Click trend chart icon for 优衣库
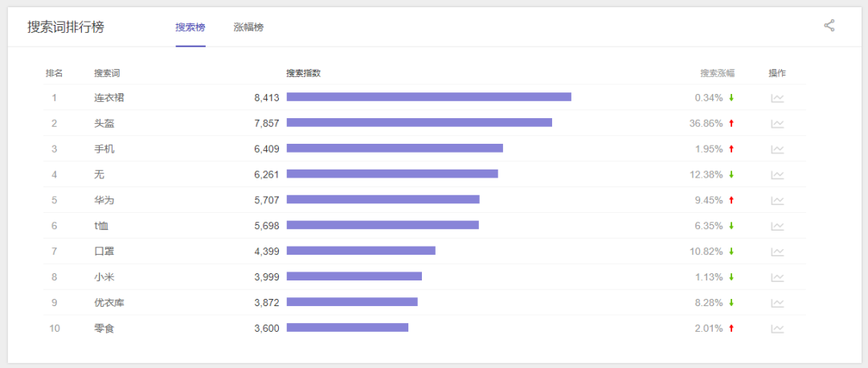This screenshot has width=868, height=368. pos(777,303)
